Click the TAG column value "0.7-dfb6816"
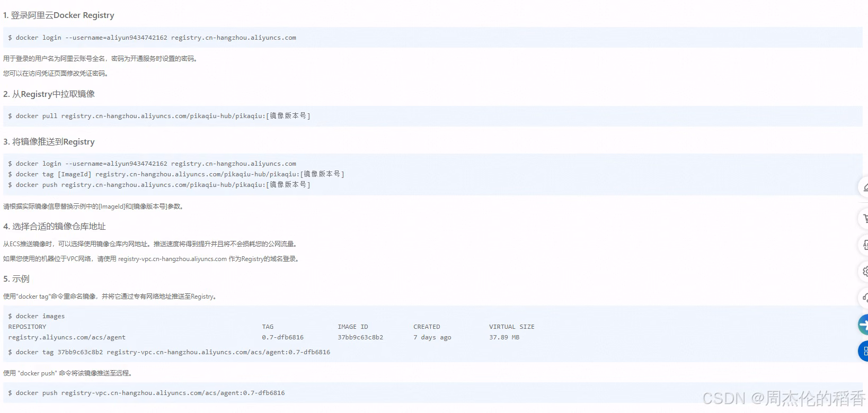The width and height of the screenshot is (868, 413). pos(282,337)
